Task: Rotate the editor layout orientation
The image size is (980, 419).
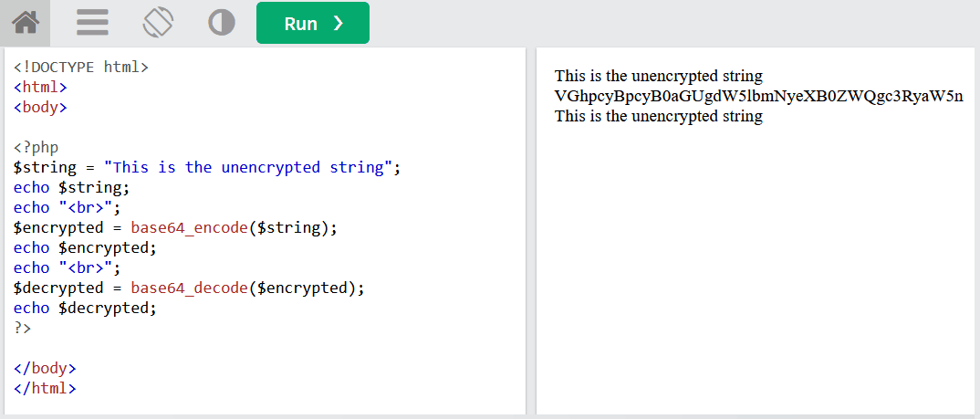Action: pyautogui.click(x=158, y=23)
